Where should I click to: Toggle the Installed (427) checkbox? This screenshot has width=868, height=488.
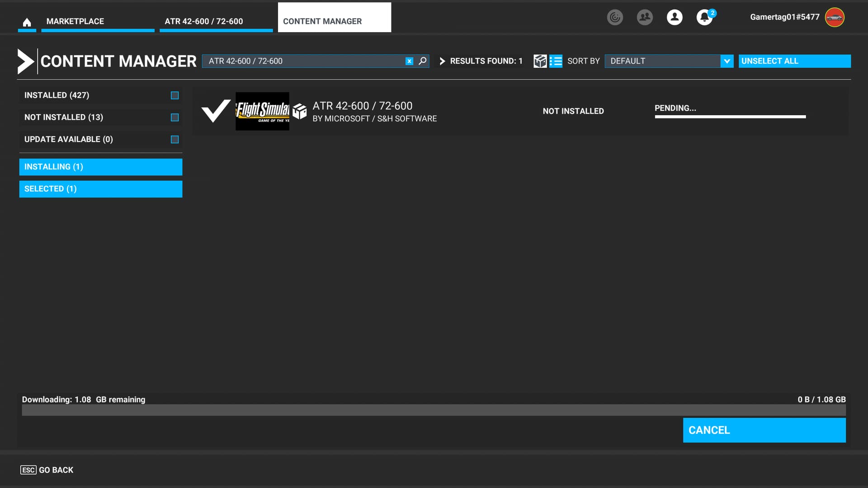(175, 95)
